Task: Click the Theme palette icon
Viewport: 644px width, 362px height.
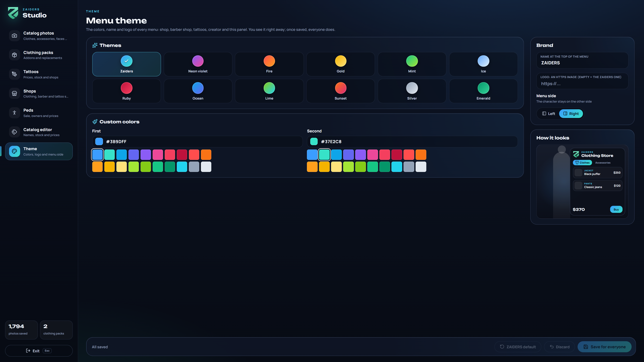Action: [14, 151]
